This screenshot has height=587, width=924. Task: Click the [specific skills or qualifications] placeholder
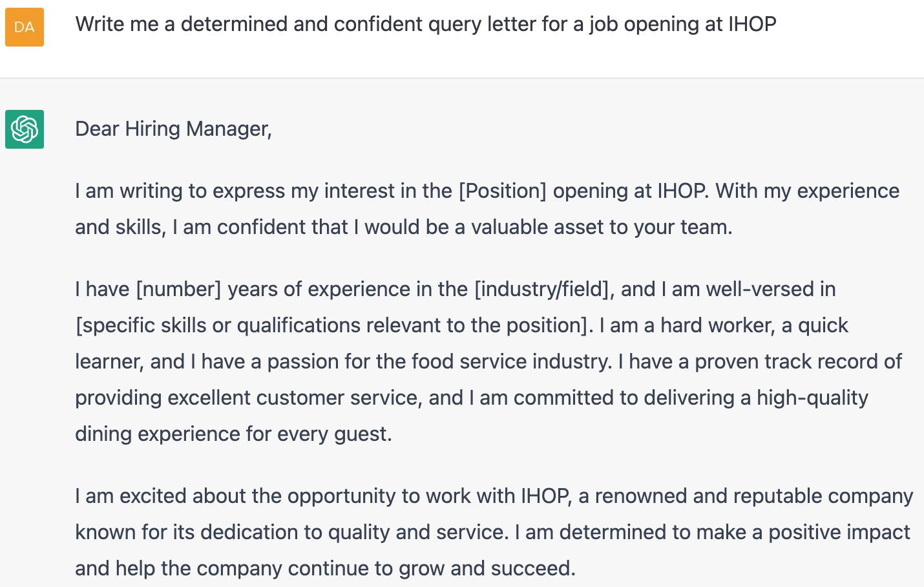[x=333, y=326]
